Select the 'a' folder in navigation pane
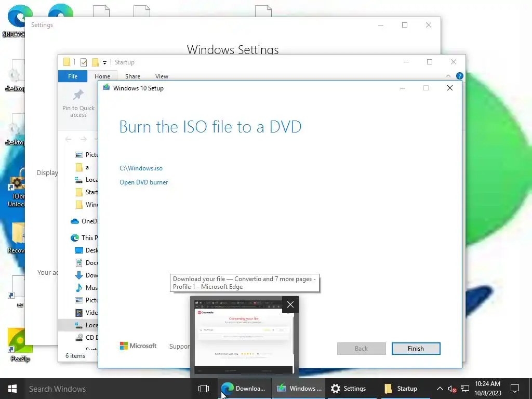The image size is (532, 399). point(82,167)
